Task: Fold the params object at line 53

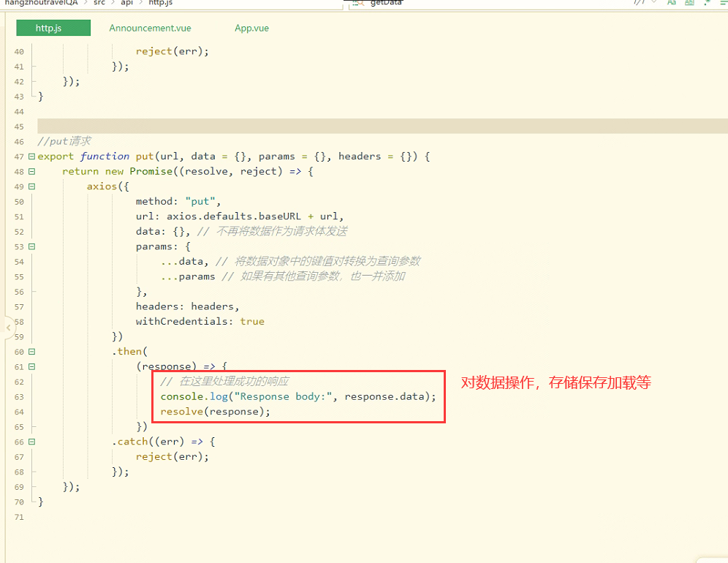Action: tap(31, 246)
